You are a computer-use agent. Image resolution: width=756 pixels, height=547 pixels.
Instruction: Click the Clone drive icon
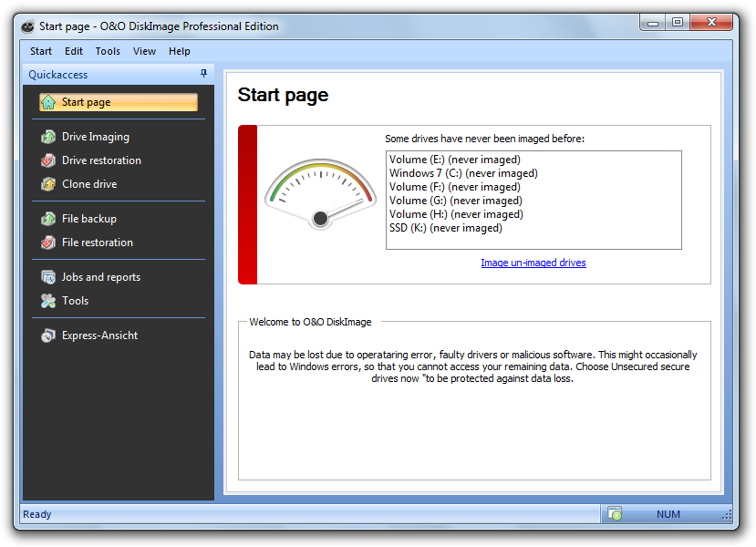point(48,184)
